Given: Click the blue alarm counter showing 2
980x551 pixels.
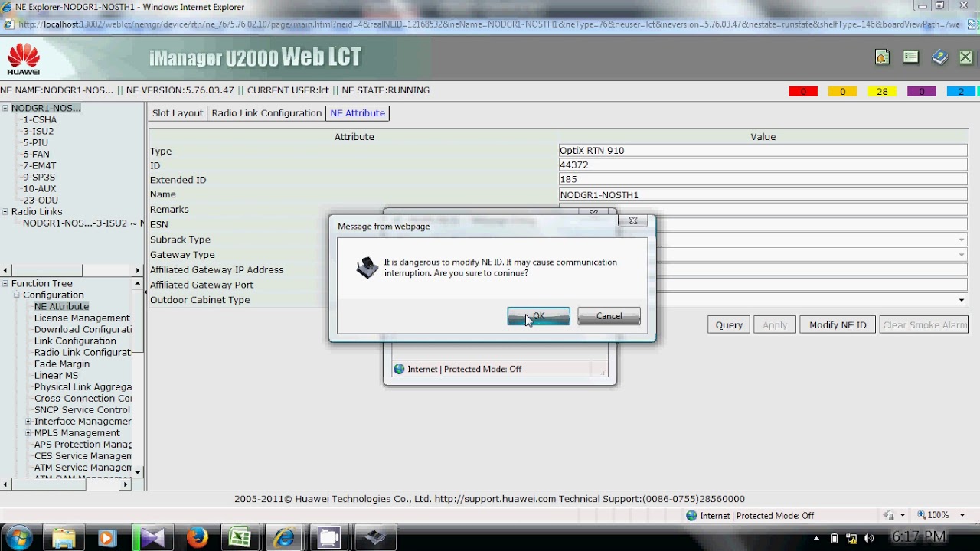Looking at the screenshot, I should 961,91.
